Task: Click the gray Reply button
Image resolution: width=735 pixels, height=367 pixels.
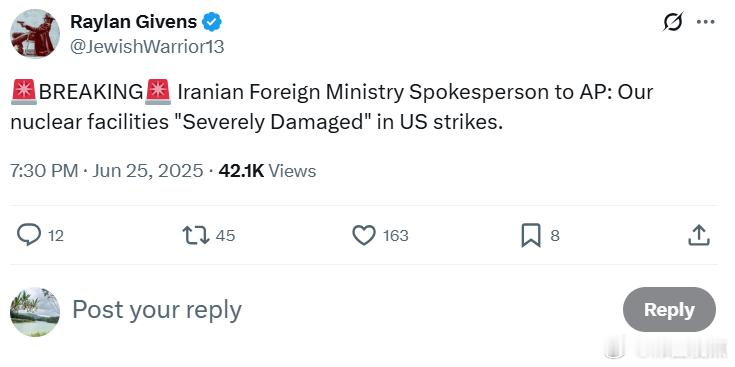Action: (669, 310)
